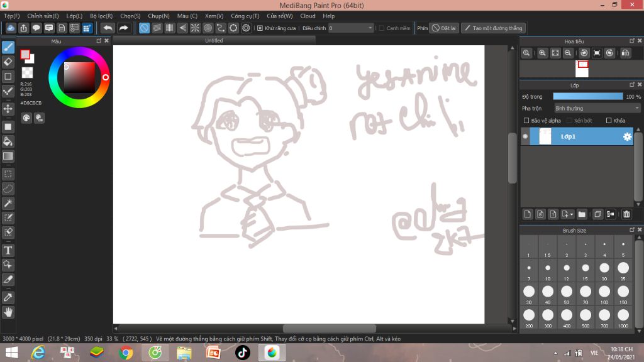This screenshot has height=362, width=644.
Task: Enable Bảo vệ alpha checkbox
Action: click(x=526, y=121)
